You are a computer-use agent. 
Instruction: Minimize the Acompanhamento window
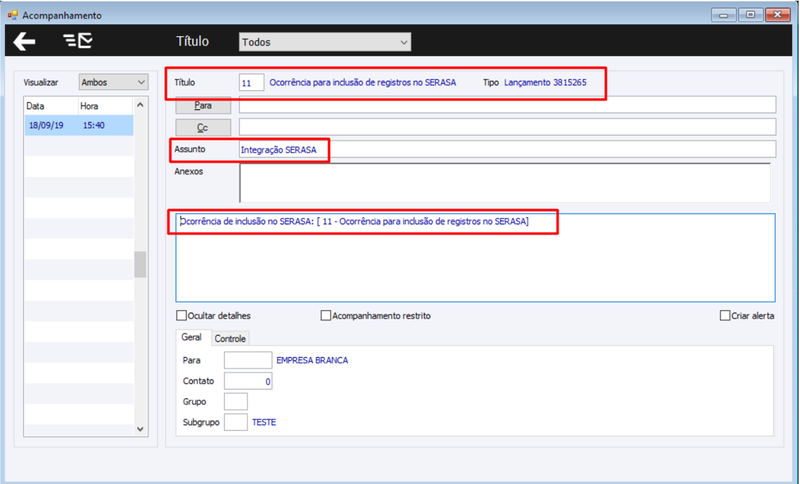[723, 14]
